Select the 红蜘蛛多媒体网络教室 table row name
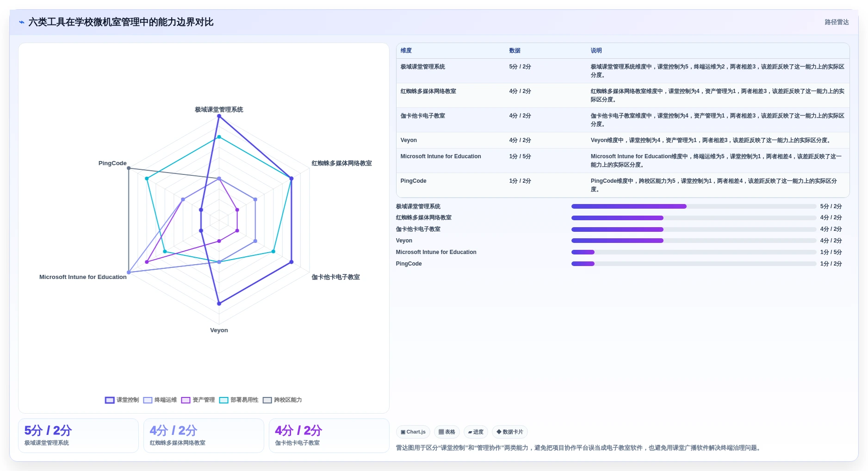This screenshot has width=868, height=471. pos(428,91)
